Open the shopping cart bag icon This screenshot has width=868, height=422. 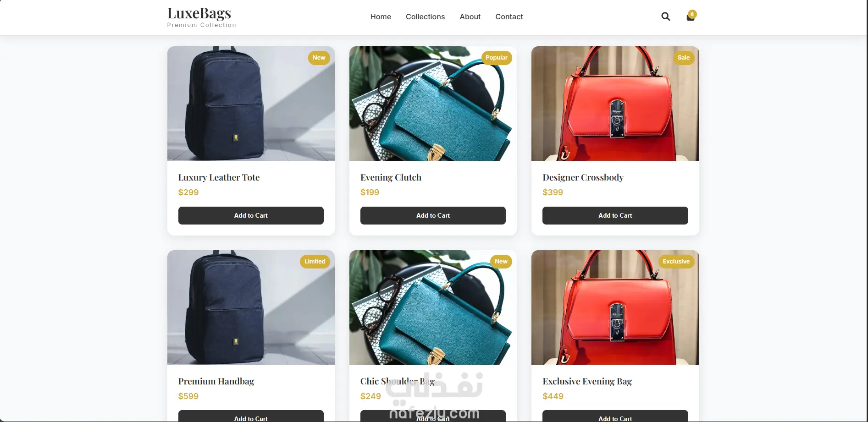pyautogui.click(x=691, y=16)
